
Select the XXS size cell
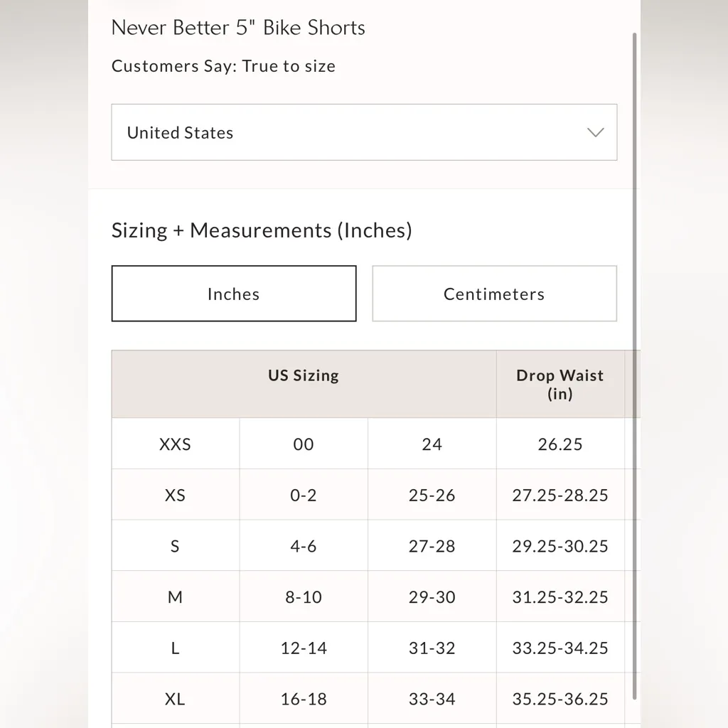pos(175,444)
